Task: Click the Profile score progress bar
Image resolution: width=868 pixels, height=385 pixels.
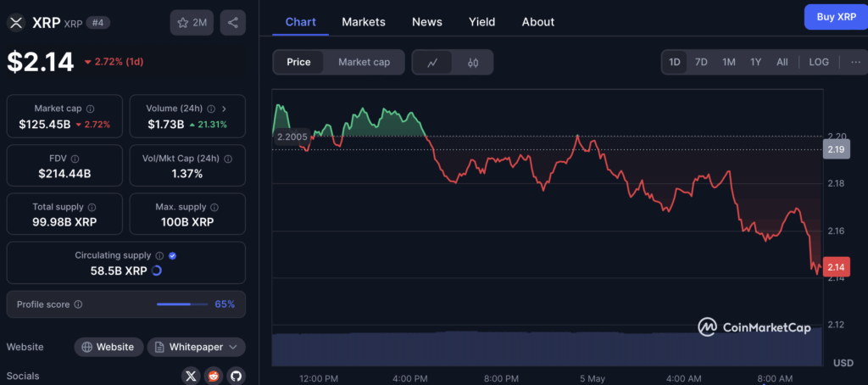Action: click(183, 304)
